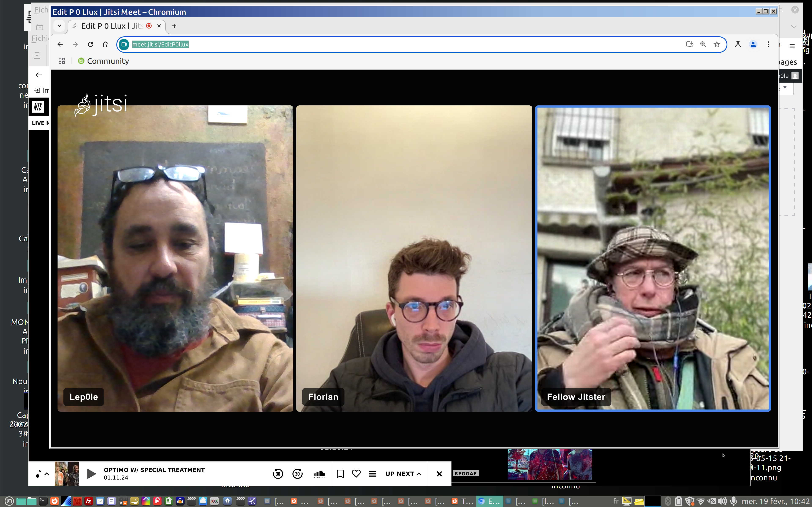Play the Optimo w/ Special Treatment episode
The width and height of the screenshot is (812, 507).
(91, 473)
